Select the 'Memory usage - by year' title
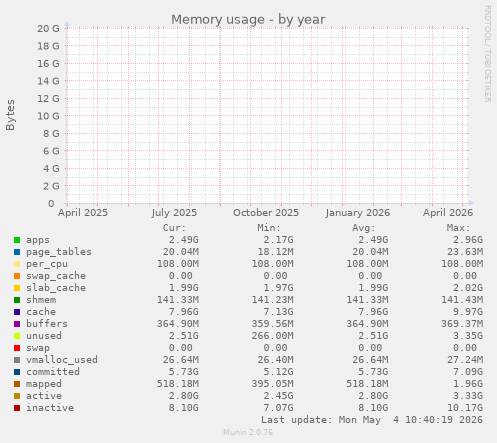Image resolution: width=497 pixels, height=443 pixels. pos(248,20)
